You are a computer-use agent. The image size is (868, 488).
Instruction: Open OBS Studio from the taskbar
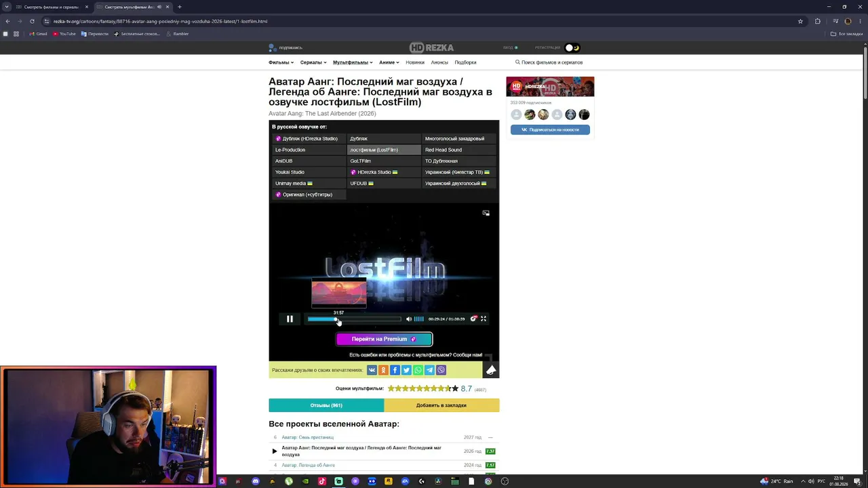coord(505,481)
